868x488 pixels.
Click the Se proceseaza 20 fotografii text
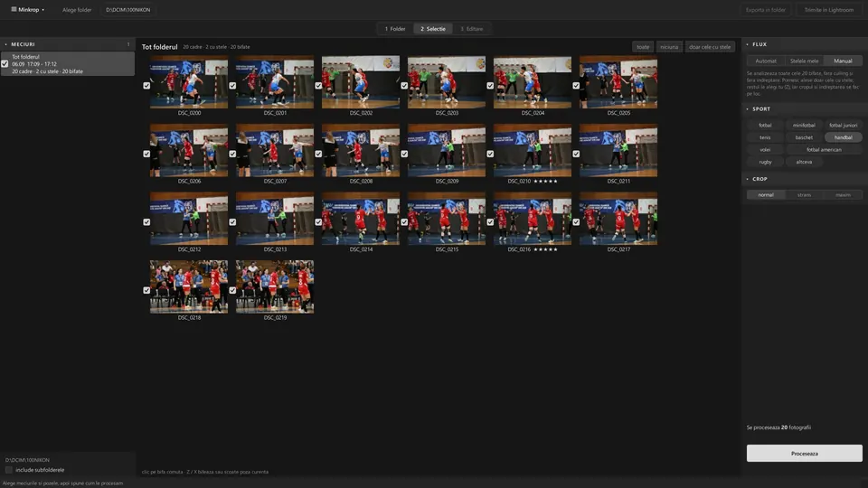tap(778, 427)
